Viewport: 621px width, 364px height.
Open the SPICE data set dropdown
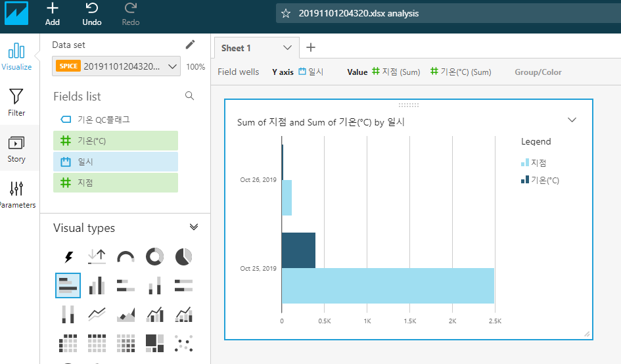pos(116,66)
